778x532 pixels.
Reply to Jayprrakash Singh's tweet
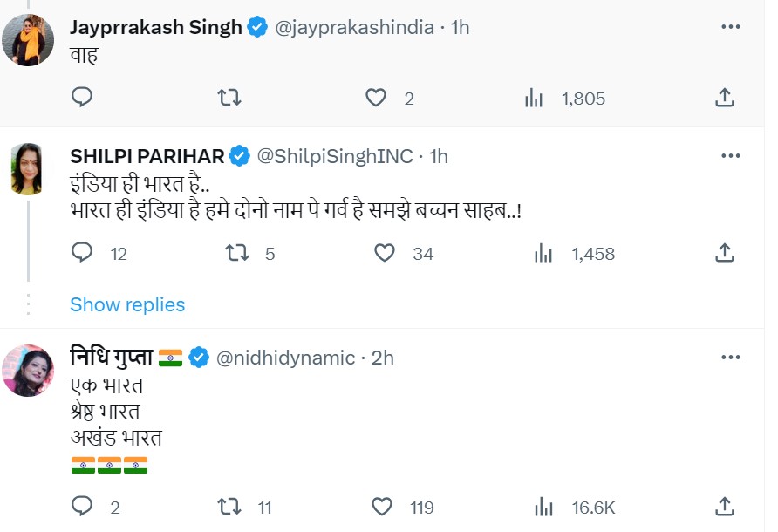(x=82, y=98)
